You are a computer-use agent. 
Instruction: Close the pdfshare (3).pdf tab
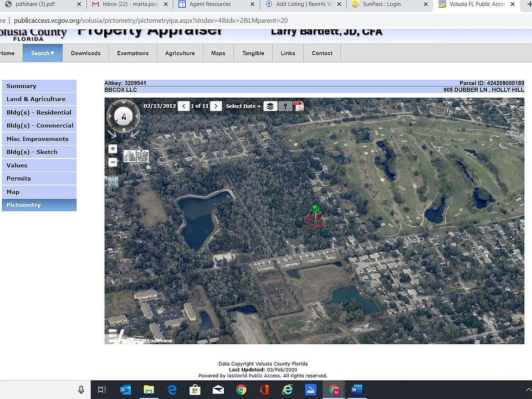point(79,4)
